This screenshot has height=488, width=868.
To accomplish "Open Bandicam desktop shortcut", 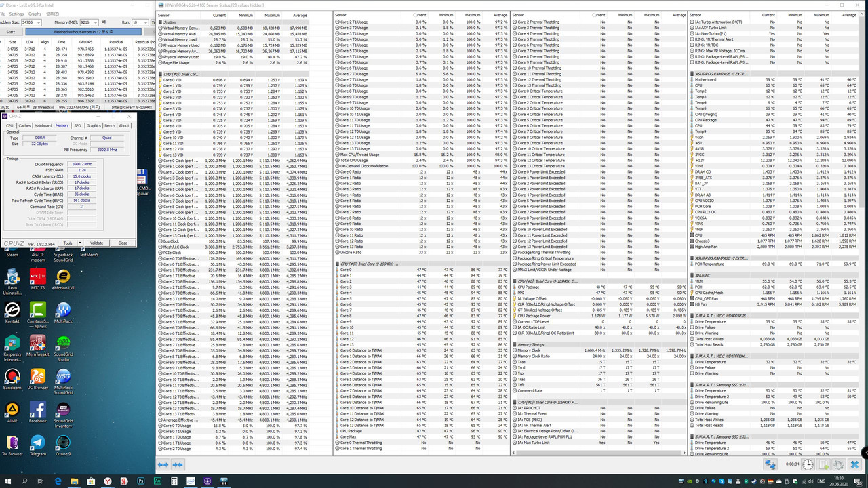I will [12, 380].
